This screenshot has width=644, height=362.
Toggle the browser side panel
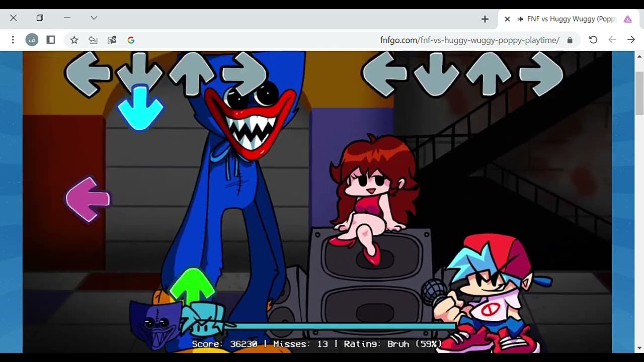pyautogui.click(x=51, y=40)
